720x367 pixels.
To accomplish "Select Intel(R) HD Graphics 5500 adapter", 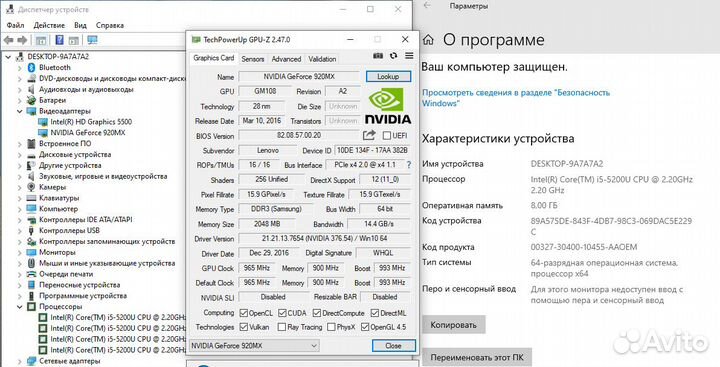I will [91, 122].
